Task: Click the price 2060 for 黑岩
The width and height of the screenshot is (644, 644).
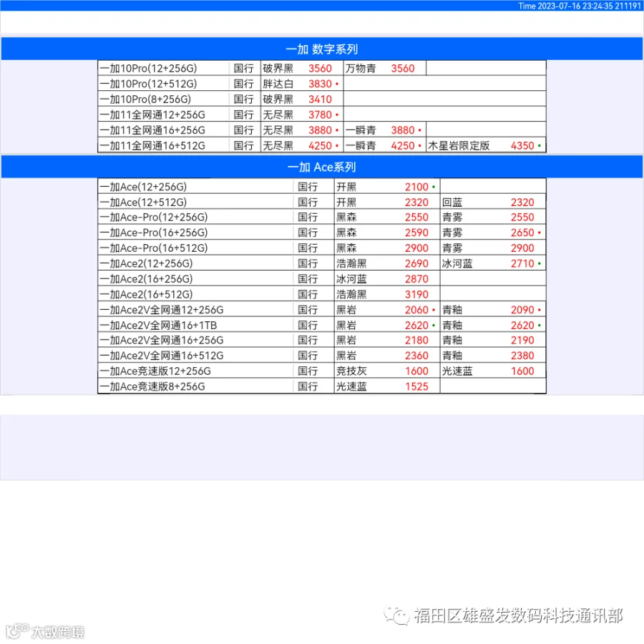Action: (416, 310)
